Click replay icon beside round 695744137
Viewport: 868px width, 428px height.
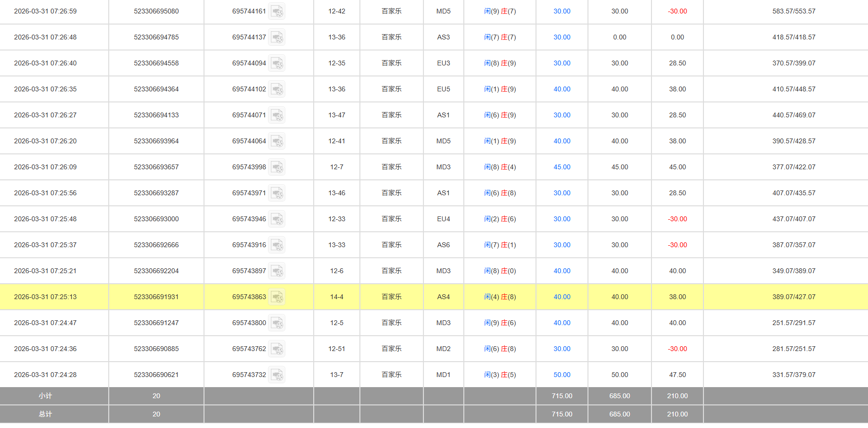click(x=277, y=37)
